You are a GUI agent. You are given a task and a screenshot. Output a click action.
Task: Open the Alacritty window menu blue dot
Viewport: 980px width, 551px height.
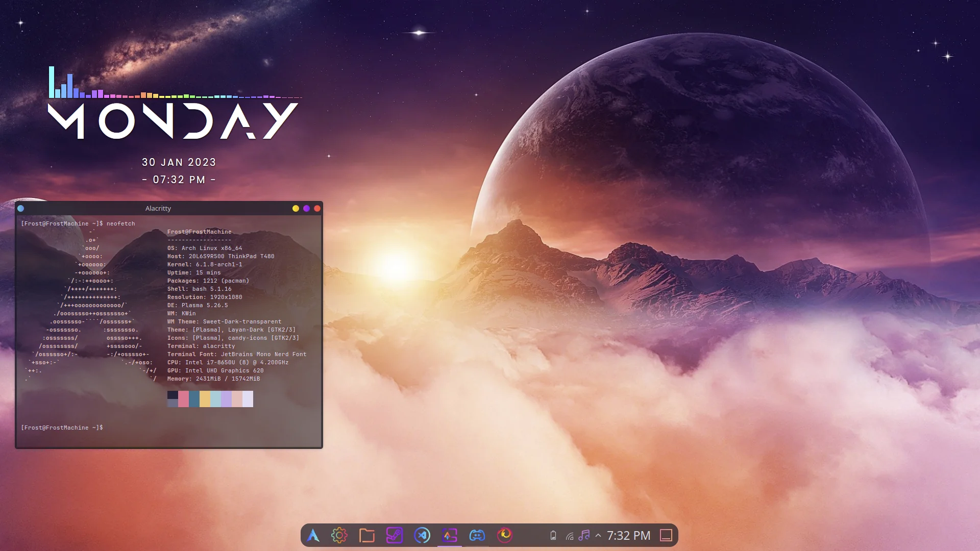coord(21,208)
